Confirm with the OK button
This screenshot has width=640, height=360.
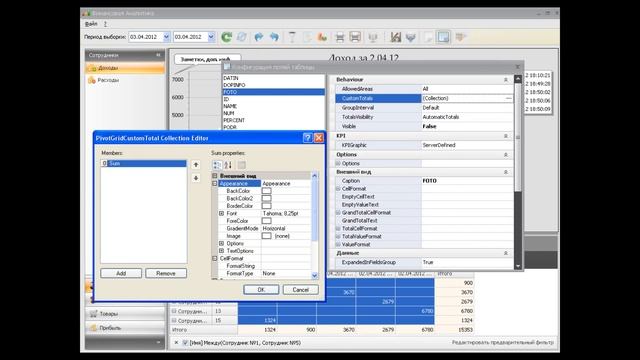coord(261,290)
